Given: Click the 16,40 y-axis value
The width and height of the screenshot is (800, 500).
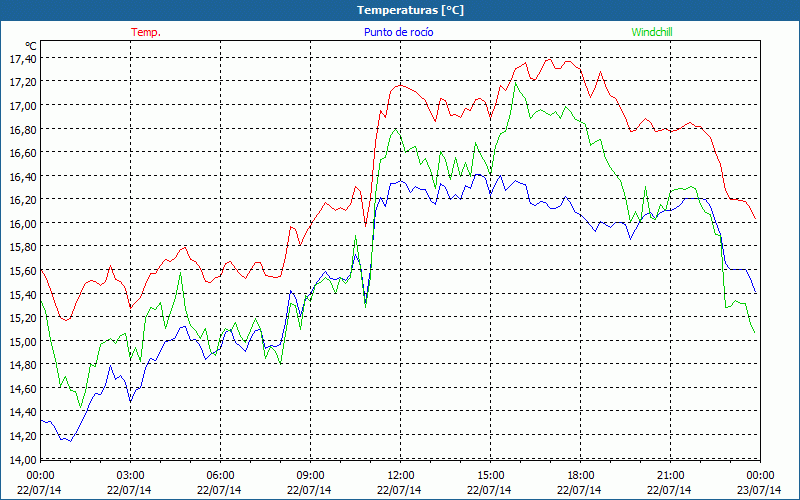Looking at the screenshot, I should (x=23, y=177).
